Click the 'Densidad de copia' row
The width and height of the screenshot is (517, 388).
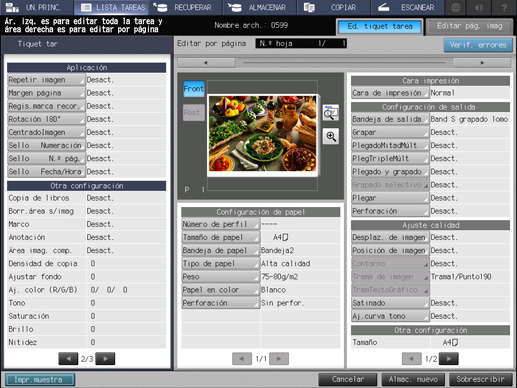point(86,264)
